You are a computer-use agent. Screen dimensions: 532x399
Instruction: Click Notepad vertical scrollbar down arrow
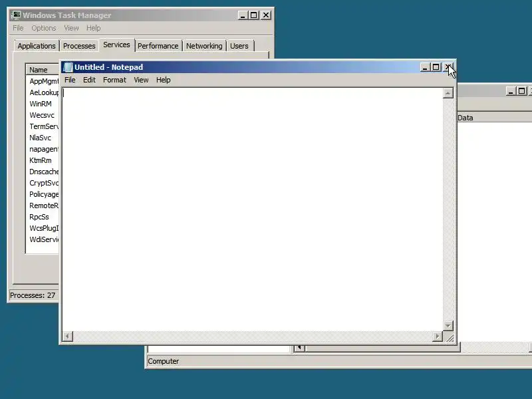(x=448, y=326)
